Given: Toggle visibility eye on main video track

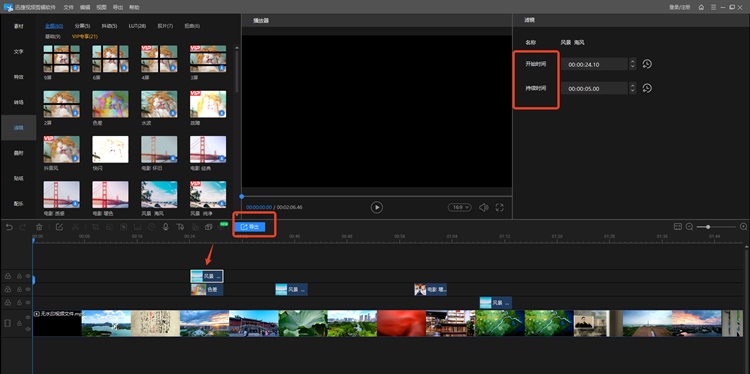Looking at the screenshot, I should tap(28, 318).
